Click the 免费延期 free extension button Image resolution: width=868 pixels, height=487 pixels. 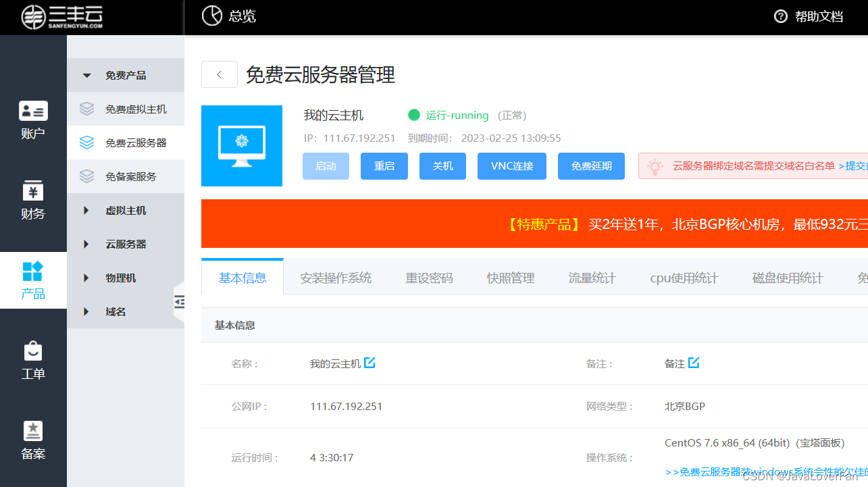[592, 166]
